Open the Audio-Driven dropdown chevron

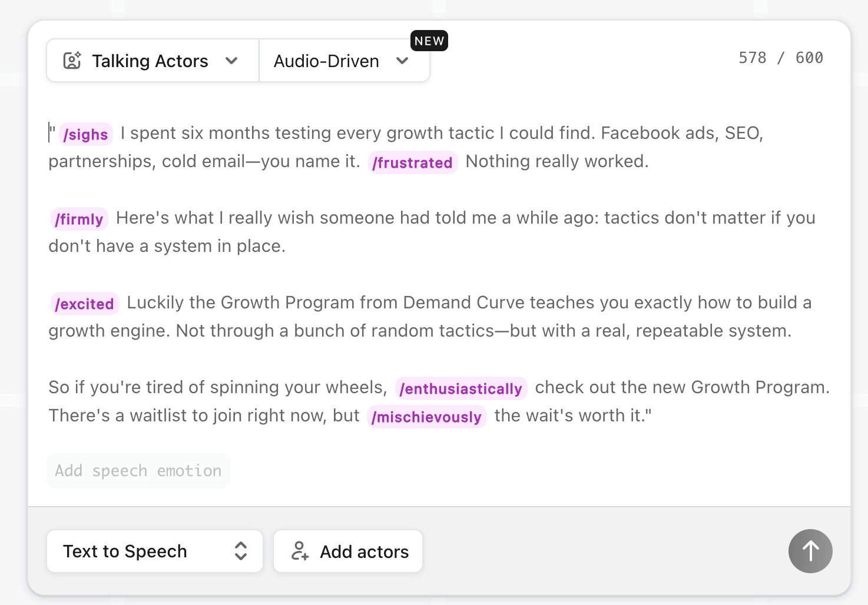pyautogui.click(x=402, y=61)
